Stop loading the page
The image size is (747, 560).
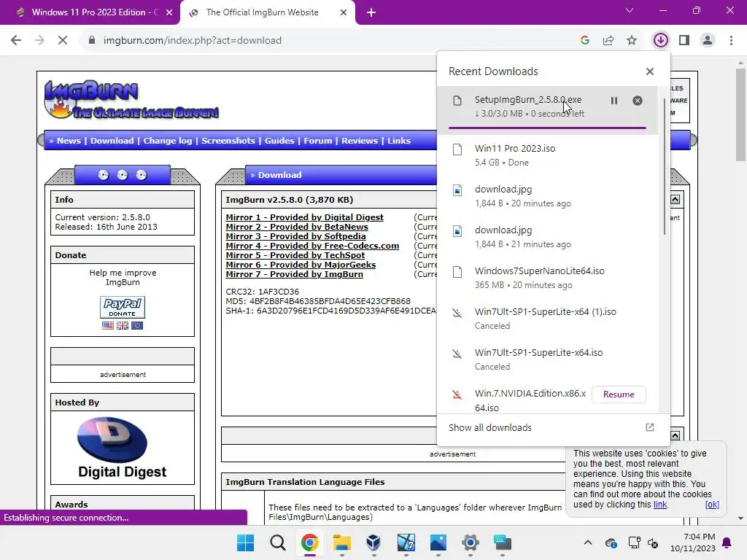tap(63, 41)
